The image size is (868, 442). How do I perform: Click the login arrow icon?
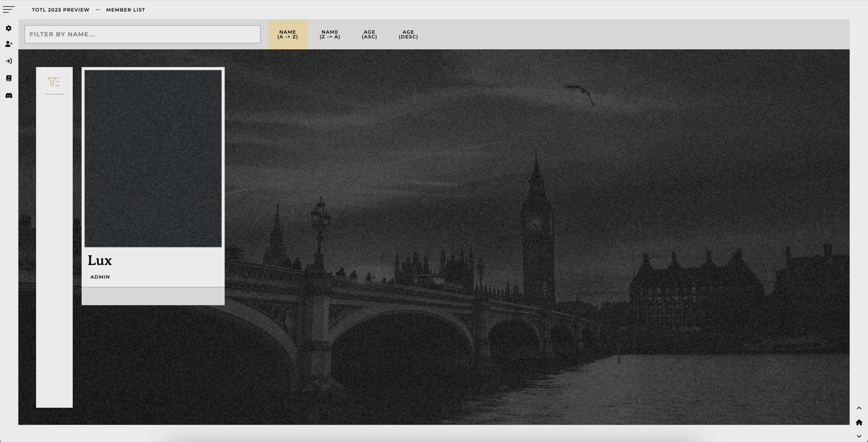pos(9,61)
